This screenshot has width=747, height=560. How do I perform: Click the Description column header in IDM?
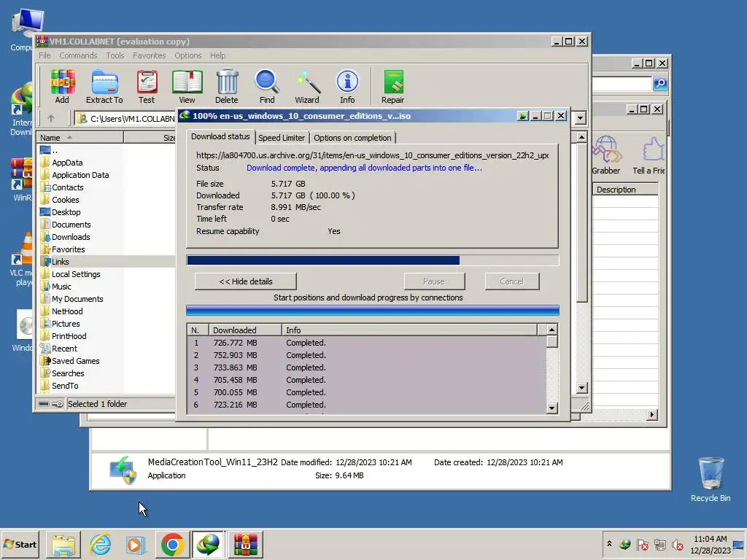coord(625,190)
